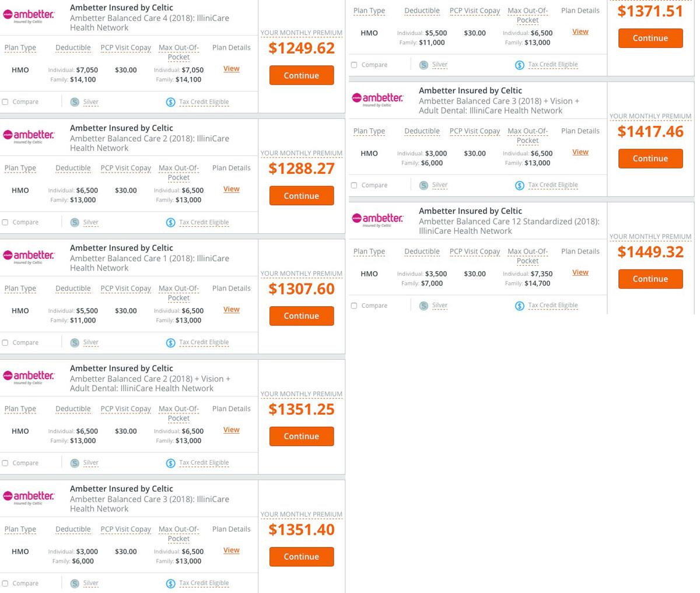Click the tax credit dollar icon on the $1351.25 plan
Viewport: 700px width, 593px height.
click(170, 463)
